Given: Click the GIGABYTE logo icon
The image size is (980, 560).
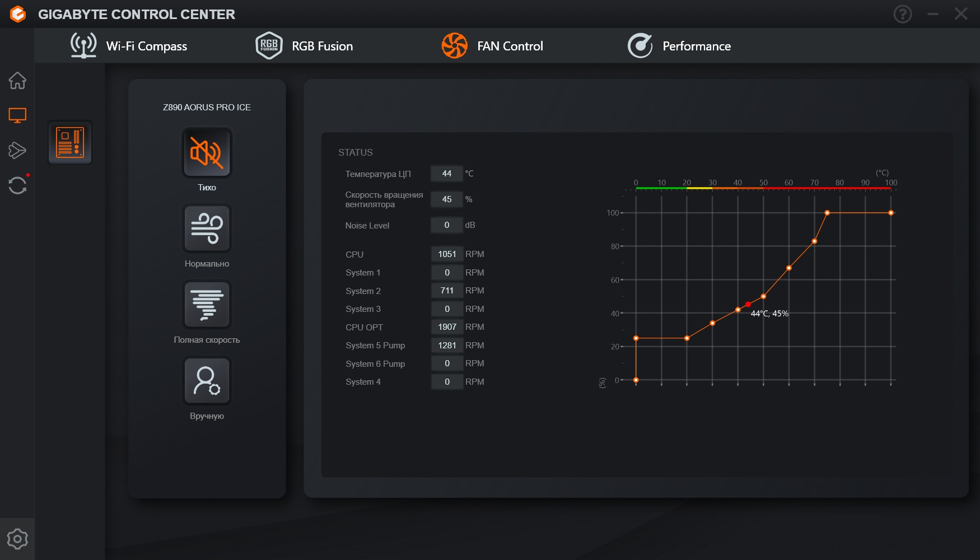Looking at the screenshot, I should (18, 14).
